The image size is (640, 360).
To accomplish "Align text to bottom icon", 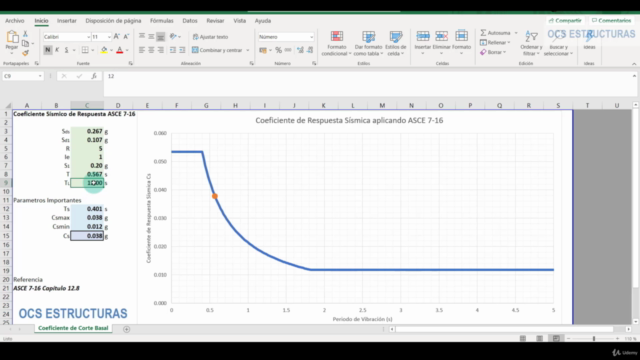I will (x=161, y=37).
